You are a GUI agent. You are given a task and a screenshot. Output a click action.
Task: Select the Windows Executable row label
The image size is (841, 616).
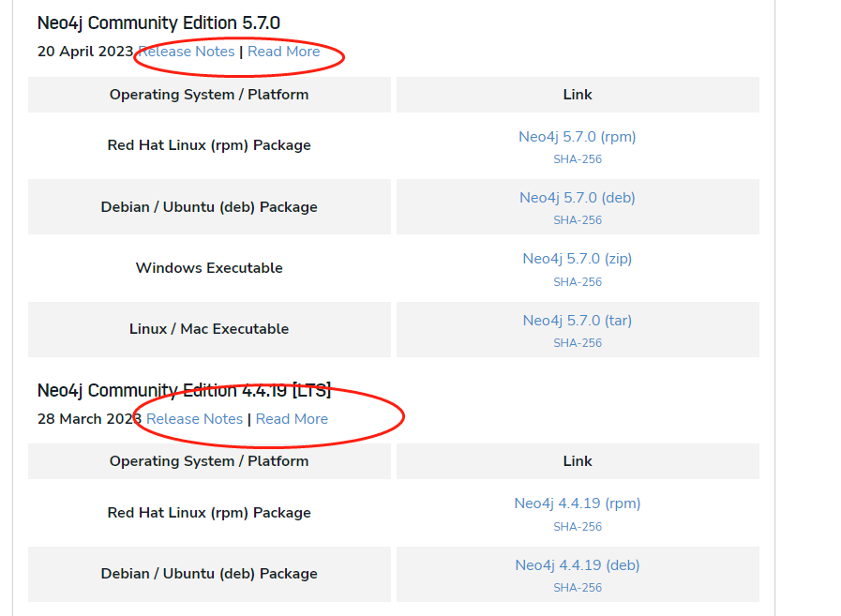(x=209, y=268)
